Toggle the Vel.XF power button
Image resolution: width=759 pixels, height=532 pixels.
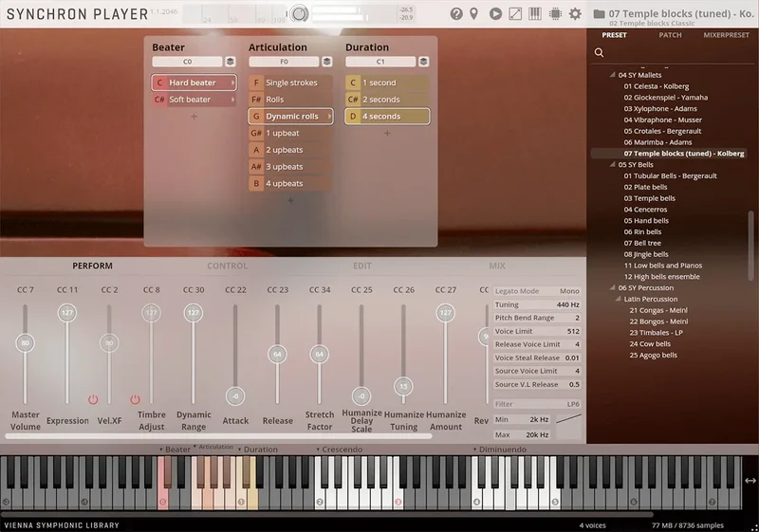[x=93, y=399]
